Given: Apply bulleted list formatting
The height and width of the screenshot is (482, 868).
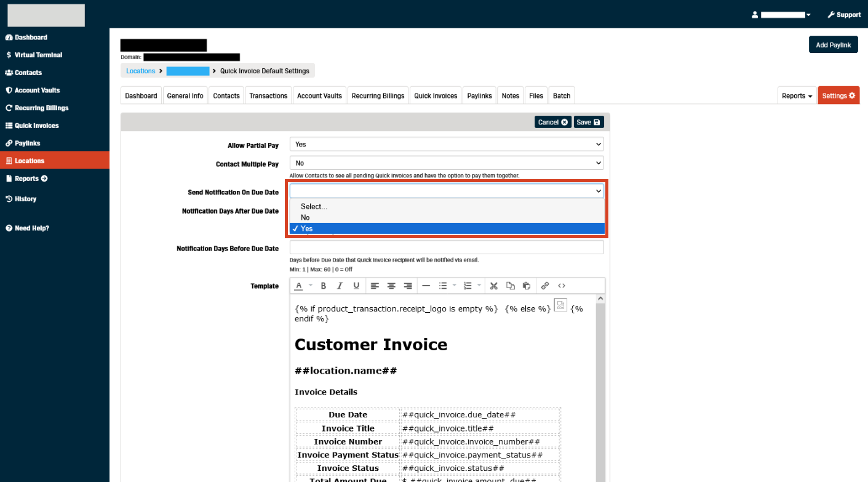Looking at the screenshot, I should (x=442, y=286).
